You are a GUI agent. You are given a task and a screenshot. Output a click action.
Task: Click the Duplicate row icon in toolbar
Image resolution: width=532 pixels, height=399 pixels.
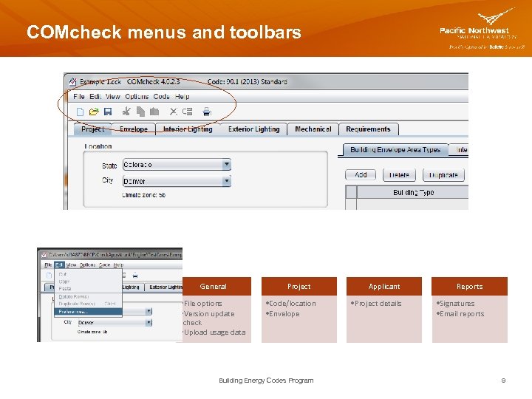tap(187, 112)
